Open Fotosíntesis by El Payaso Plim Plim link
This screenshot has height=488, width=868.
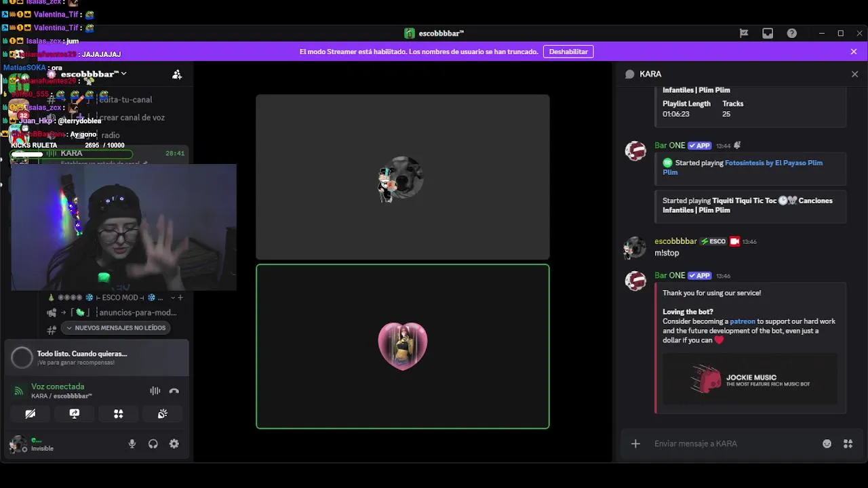[x=743, y=167]
